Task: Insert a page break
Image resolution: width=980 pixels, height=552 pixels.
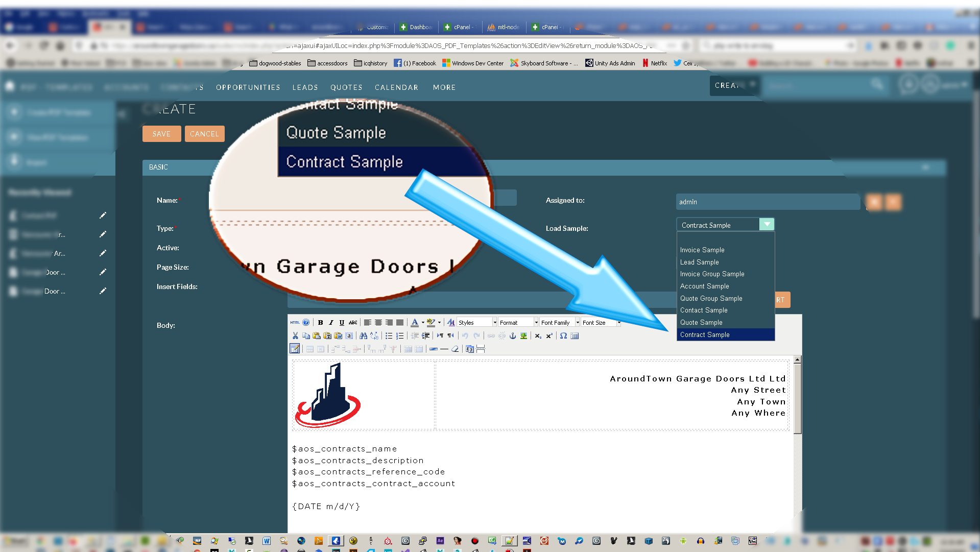Action: tap(481, 349)
